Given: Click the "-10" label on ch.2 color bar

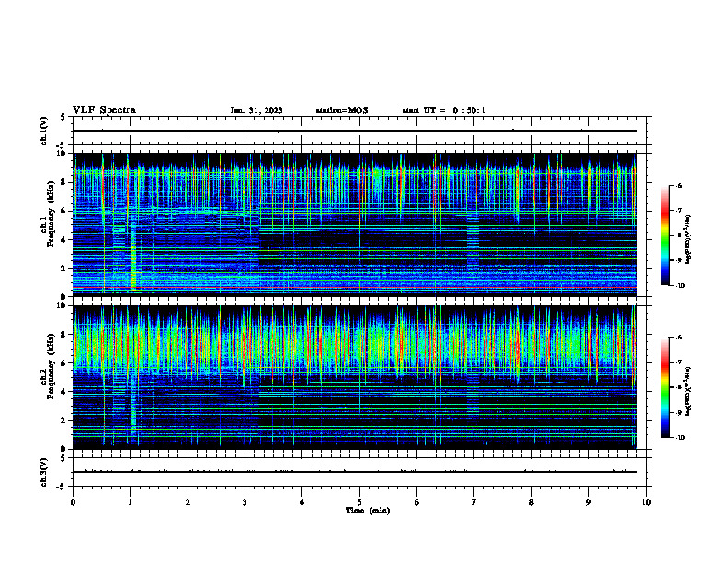Looking at the screenshot, I should (x=680, y=438).
